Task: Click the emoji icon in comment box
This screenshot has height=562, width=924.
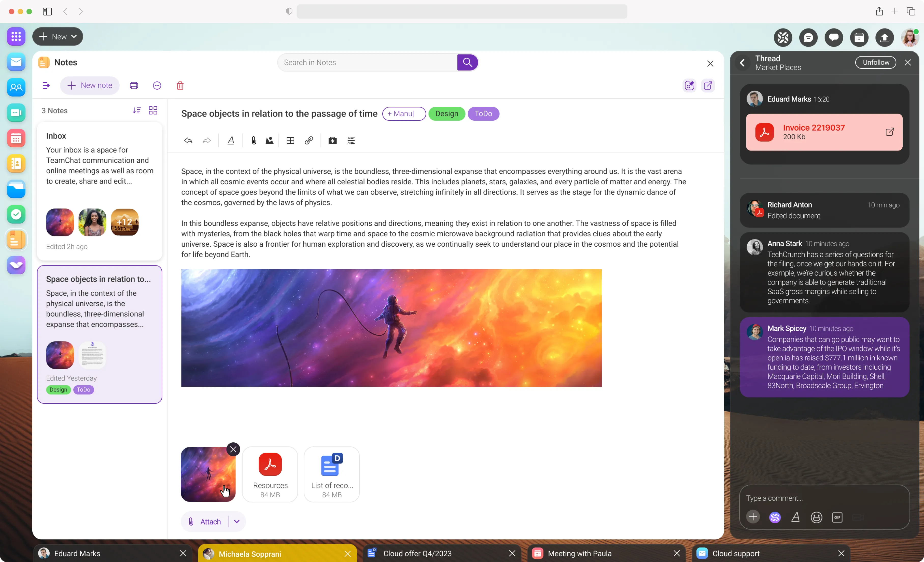Action: [816, 517]
